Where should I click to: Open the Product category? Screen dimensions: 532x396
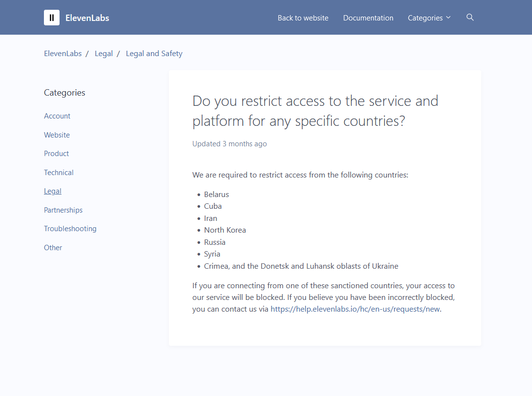(x=56, y=154)
